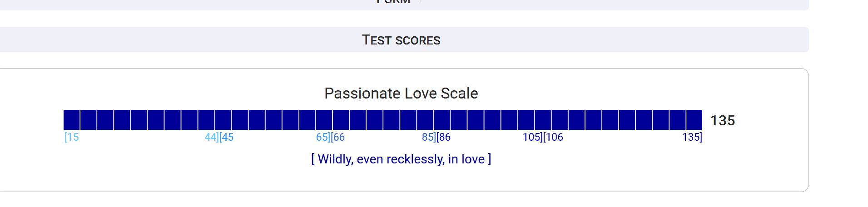868x207 pixels.
Task: Click the word "scores" in the section header
Action: [x=418, y=40]
